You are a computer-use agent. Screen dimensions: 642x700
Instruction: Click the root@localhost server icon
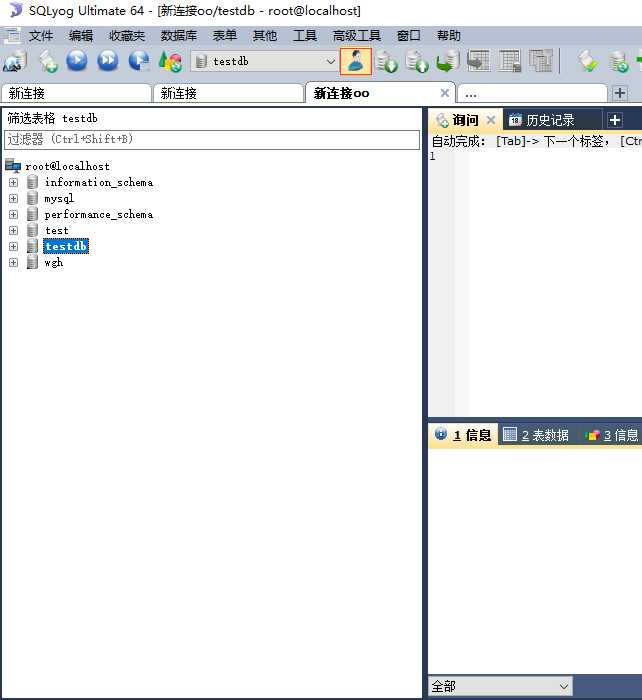13,166
